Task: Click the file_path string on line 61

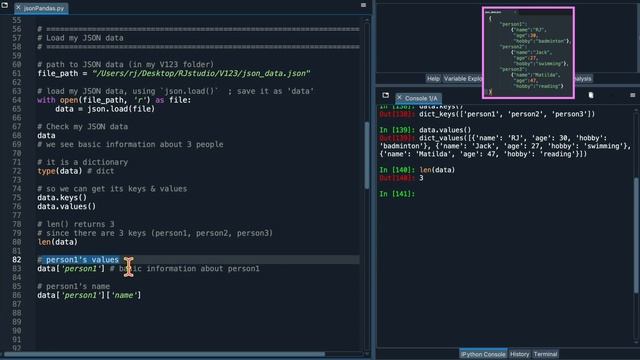Action: [201, 73]
